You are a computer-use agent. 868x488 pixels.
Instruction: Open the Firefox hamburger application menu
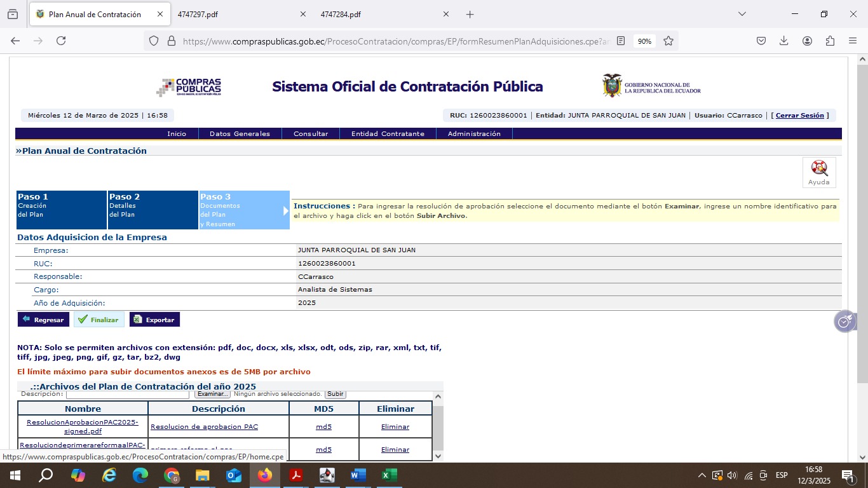(853, 41)
